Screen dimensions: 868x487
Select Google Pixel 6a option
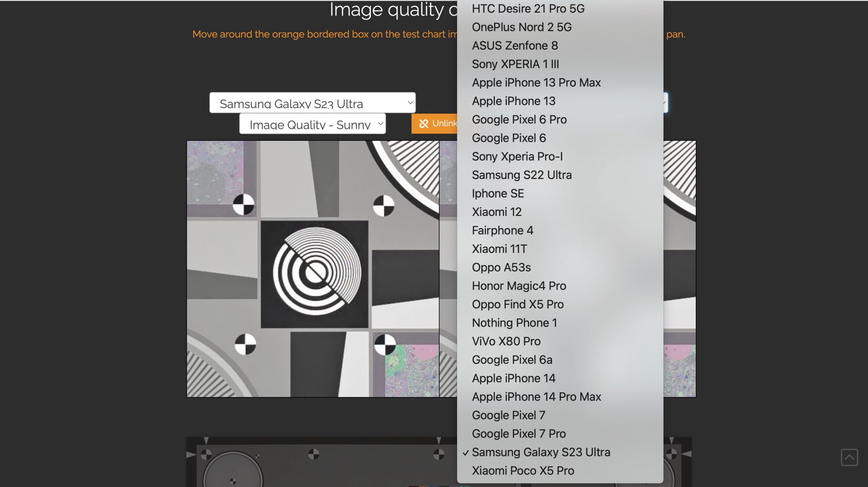(x=512, y=360)
